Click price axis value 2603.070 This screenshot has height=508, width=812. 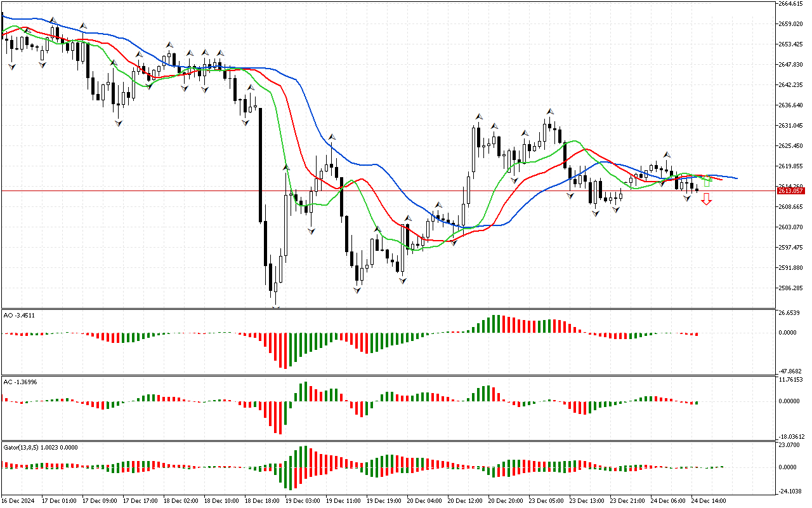(x=791, y=227)
